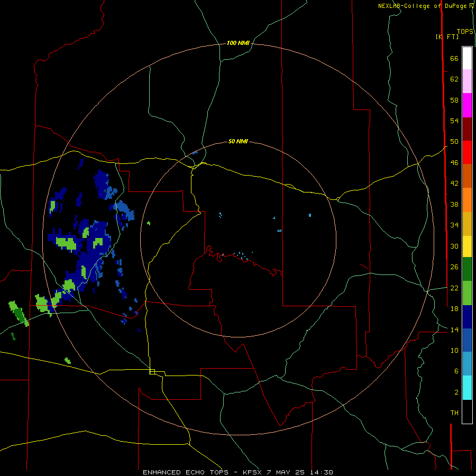This screenshot has height=476, width=476.
Task: Select the light pink legend swatch
Action: pos(467,81)
